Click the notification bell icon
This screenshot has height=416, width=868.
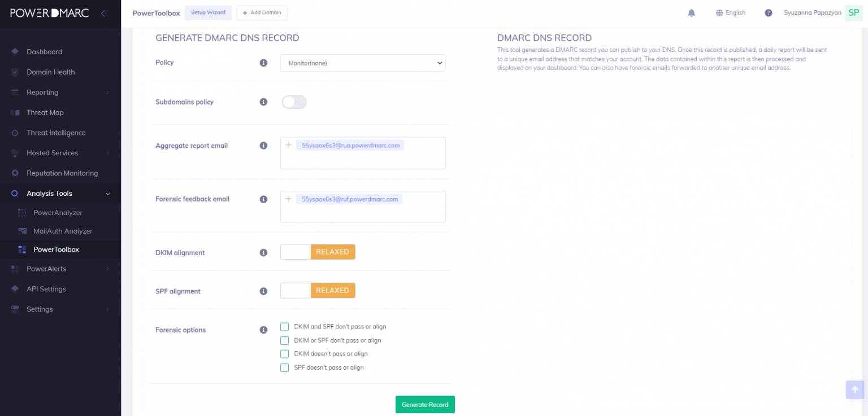coord(691,13)
